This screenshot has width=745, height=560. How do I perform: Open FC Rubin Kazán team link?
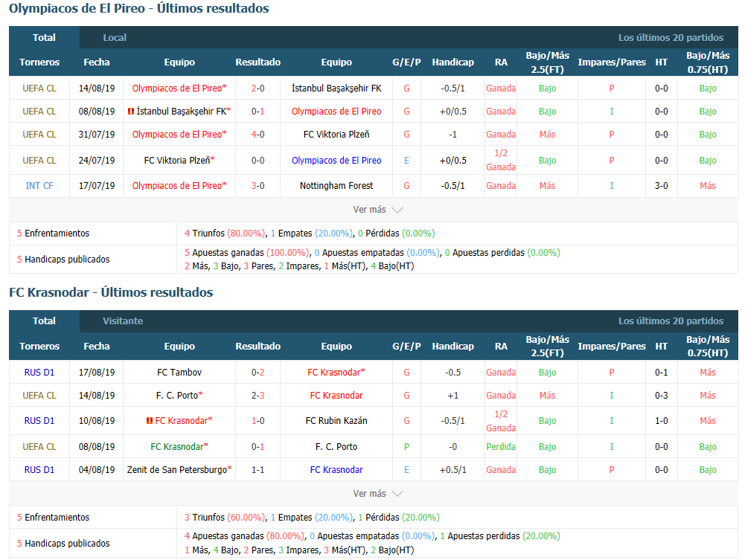[x=336, y=420]
